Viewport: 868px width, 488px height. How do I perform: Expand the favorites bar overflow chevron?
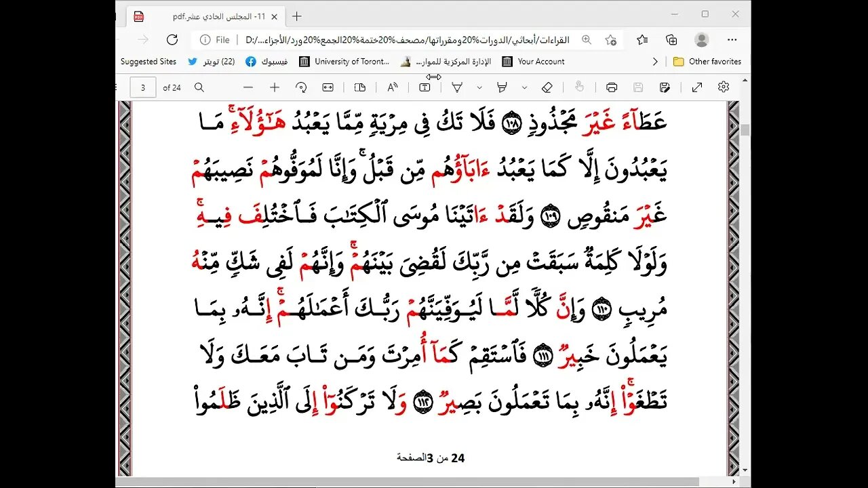pyautogui.click(x=655, y=62)
